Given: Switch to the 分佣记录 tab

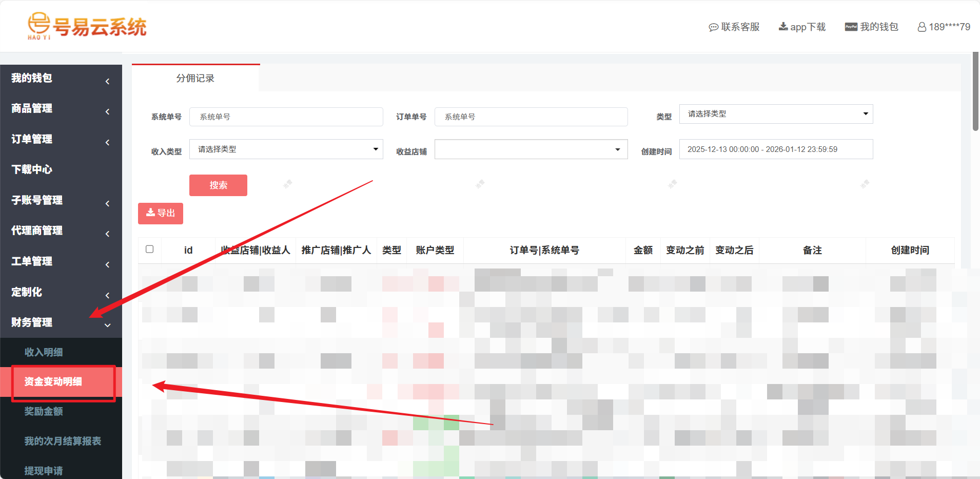Looking at the screenshot, I should [x=195, y=79].
